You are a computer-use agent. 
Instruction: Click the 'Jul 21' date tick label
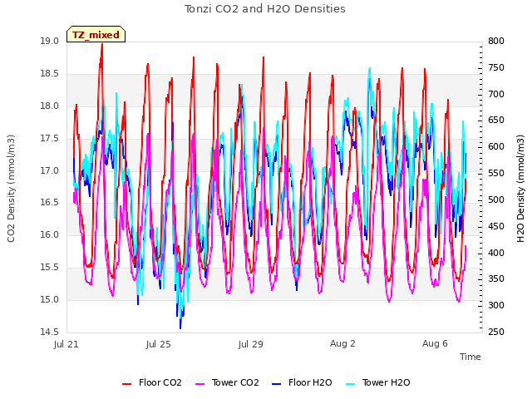pos(66,344)
